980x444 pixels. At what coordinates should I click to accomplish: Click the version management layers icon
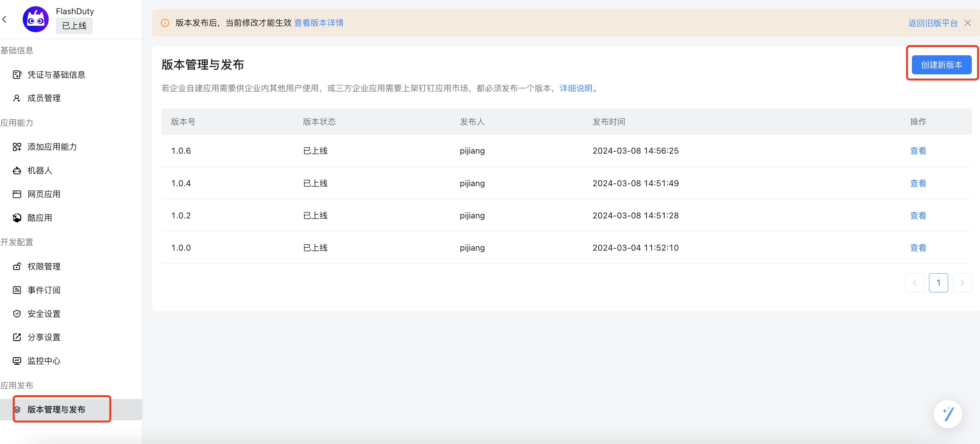click(x=17, y=409)
